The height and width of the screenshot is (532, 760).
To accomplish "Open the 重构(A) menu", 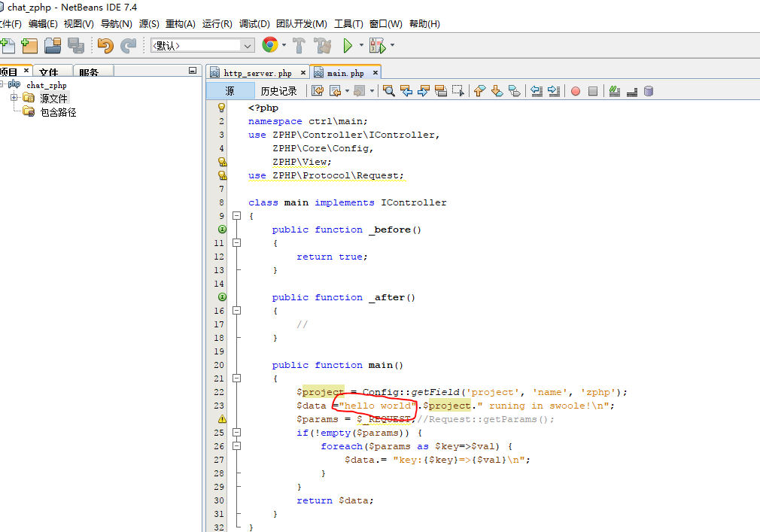I will 181,24.
